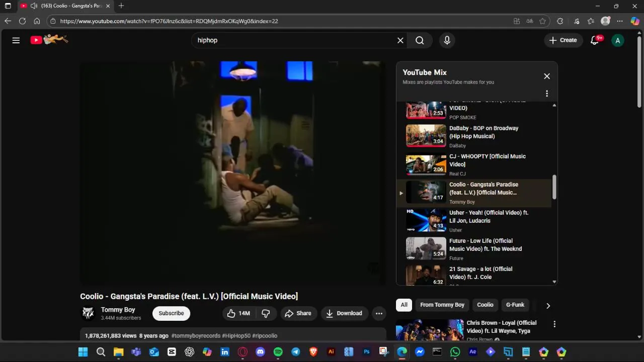Select current Coolio playlist item

click(x=473, y=193)
